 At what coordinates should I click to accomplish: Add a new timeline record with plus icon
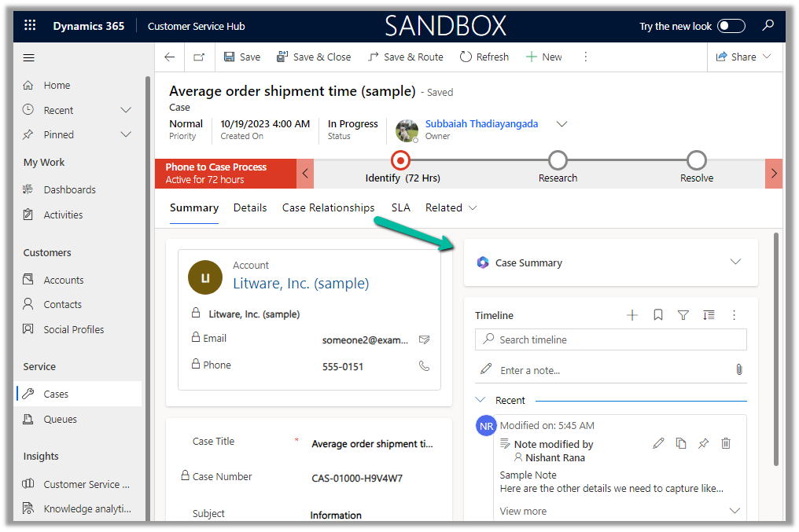[x=631, y=315]
